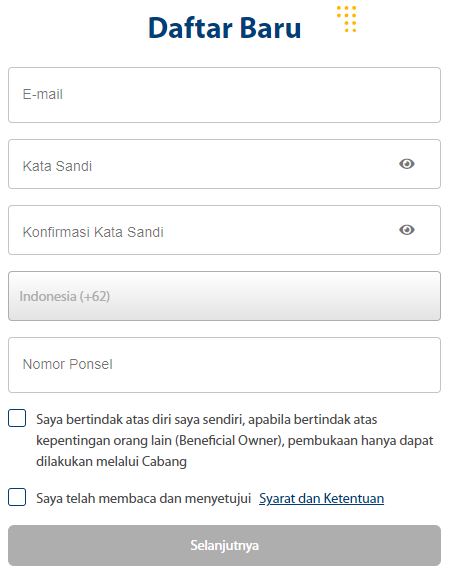Click into the Kata Sandi field
The image size is (450, 572).
pos(224,164)
